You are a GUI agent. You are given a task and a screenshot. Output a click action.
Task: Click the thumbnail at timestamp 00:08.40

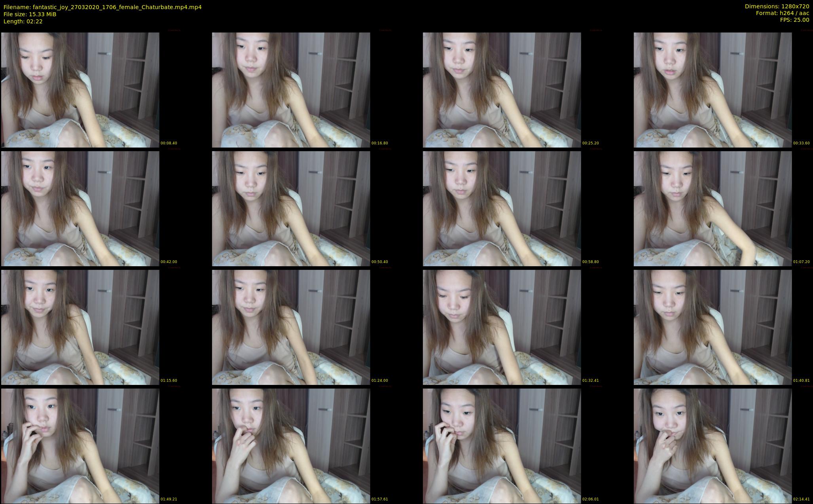point(80,90)
